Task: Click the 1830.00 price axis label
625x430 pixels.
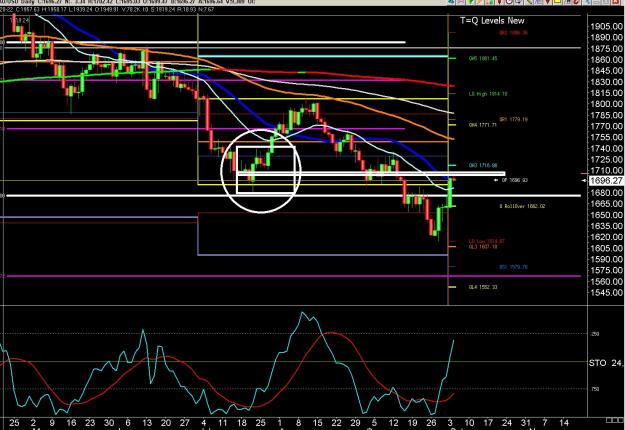Action: click(x=606, y=82)
